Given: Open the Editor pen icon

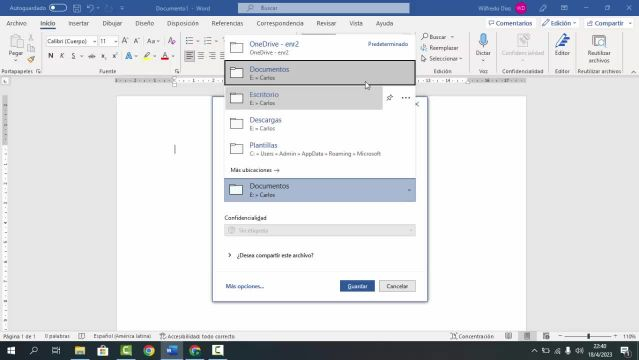Looking at the screenshot, I should pos(562,41).
